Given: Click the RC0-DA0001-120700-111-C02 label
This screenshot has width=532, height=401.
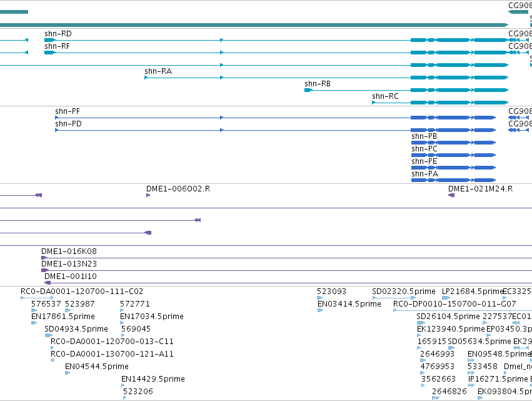Looking at the screenshot, I should pyautogui.click(x=82, y=292).
